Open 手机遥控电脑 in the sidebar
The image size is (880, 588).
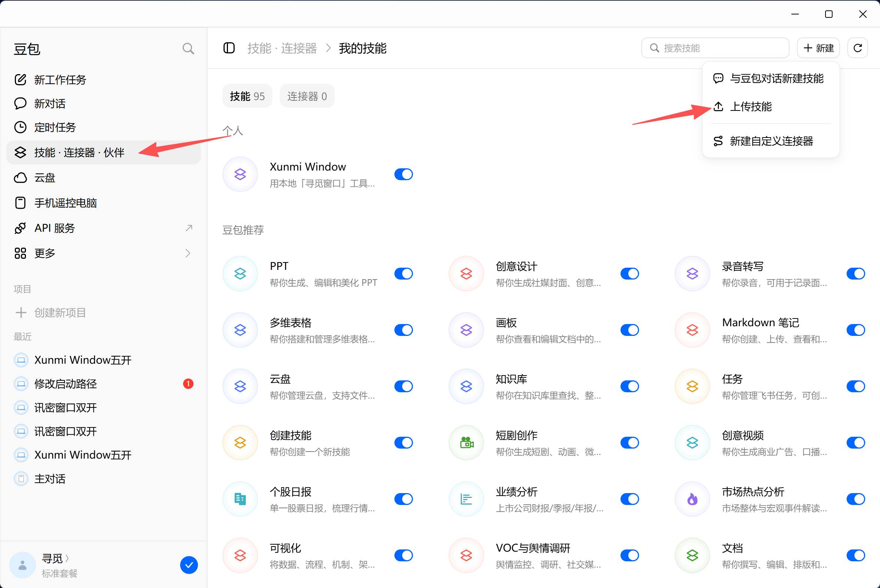[103, 203]
